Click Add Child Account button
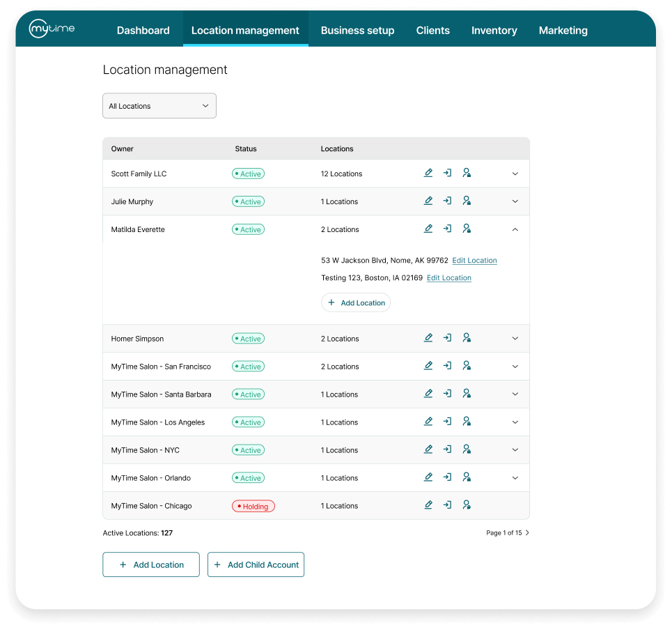672x630 pixels. [256, 564]
